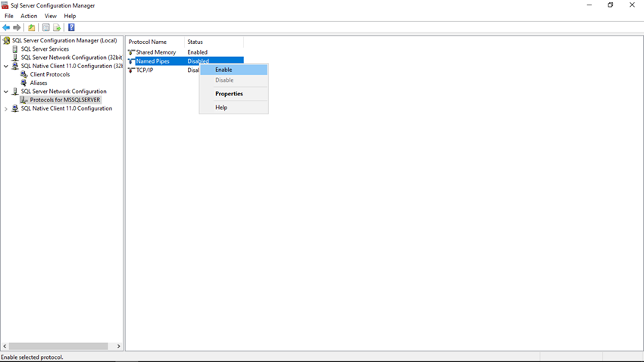644x362 pixels.
Task: Click the SQL Server Configuration Manager root icon
Action: [x=6, y=40]
